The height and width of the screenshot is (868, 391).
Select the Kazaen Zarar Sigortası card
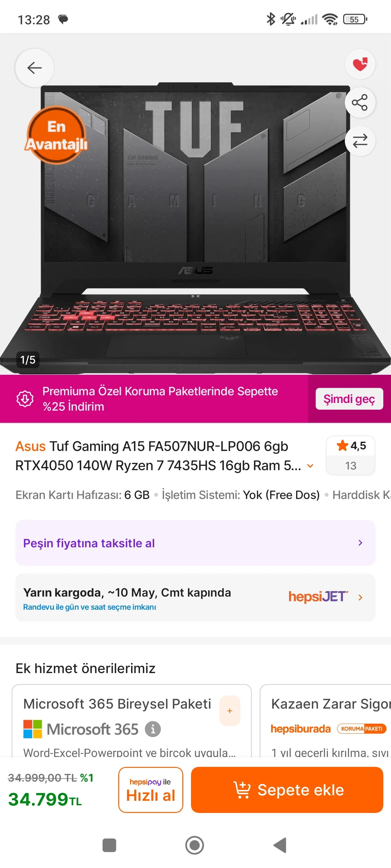pos(326,721)
